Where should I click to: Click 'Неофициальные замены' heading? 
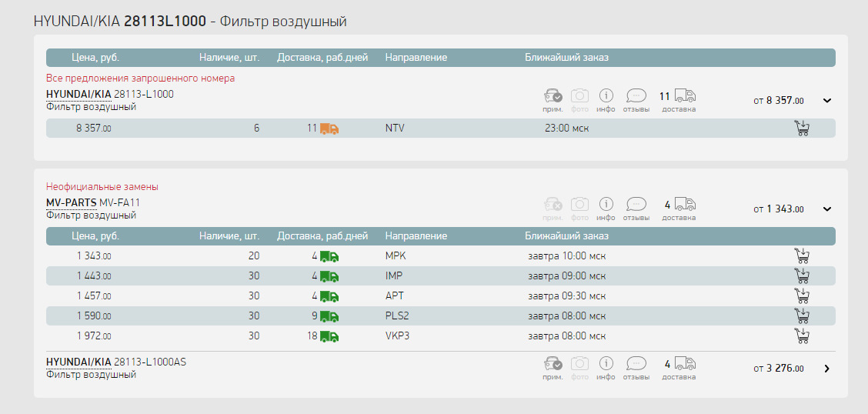coord(102,187)
